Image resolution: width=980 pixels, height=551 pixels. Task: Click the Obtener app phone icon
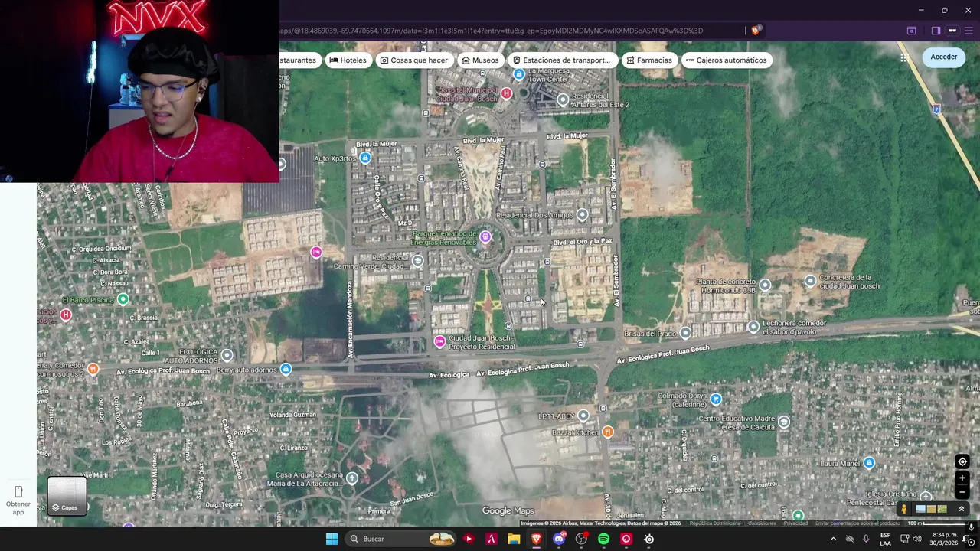coord(18,491)
